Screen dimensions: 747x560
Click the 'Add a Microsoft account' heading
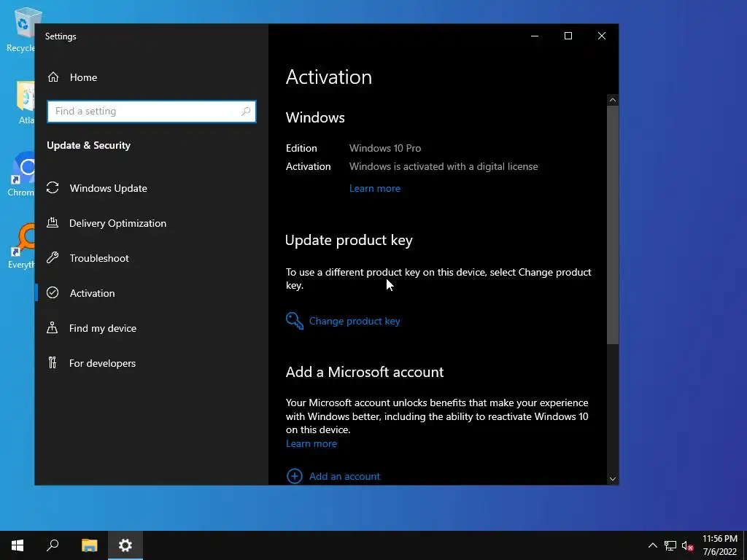coord(365,372)
